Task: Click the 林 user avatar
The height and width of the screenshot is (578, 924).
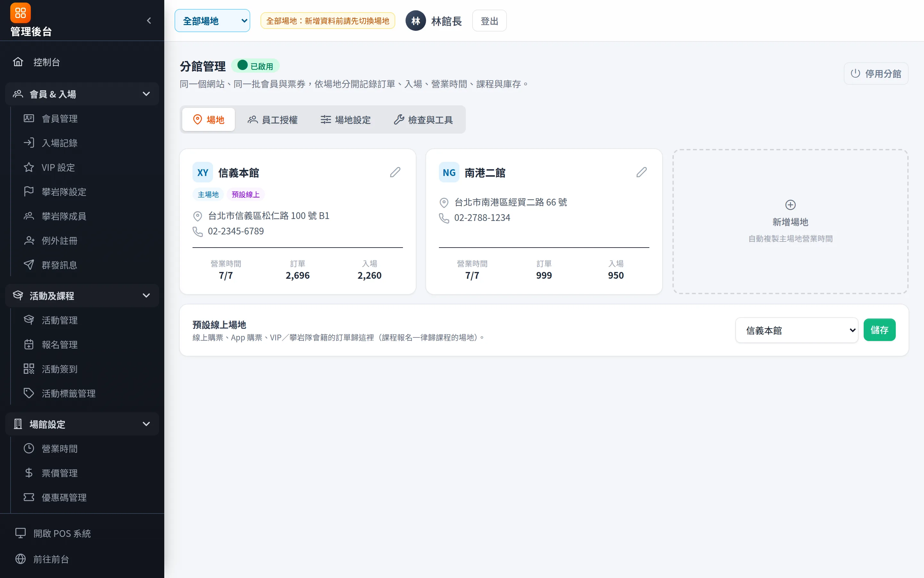Action: [415, 21]
